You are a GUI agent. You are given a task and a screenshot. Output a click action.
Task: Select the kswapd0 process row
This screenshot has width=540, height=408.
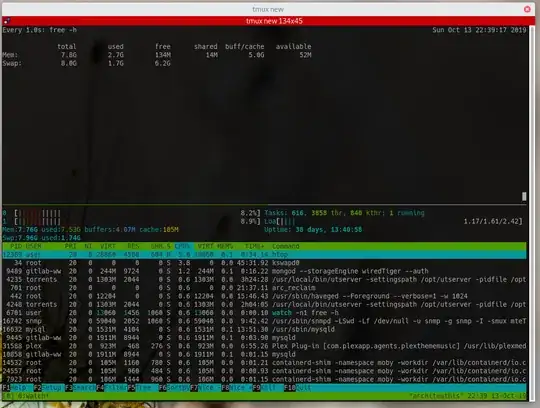click(264, 263)
